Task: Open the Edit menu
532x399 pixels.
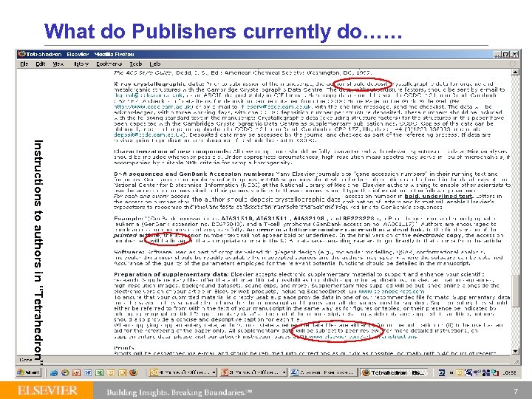Action: click(x=41, y=64)
